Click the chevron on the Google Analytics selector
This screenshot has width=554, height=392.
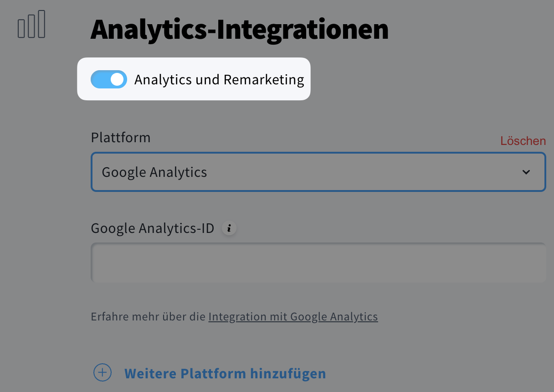coord(526,172)
